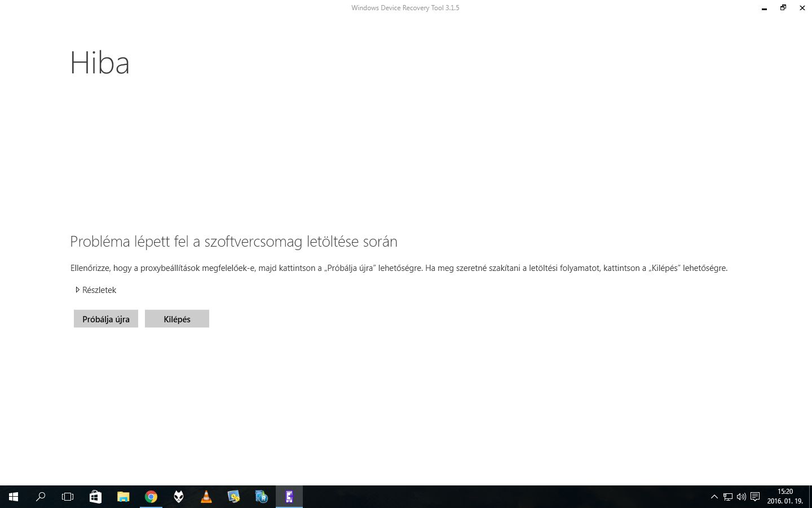This screenshot has width=812, height=508.
Task: Open foobar2000 alien icon in taskbar
Action: point(178,497)
